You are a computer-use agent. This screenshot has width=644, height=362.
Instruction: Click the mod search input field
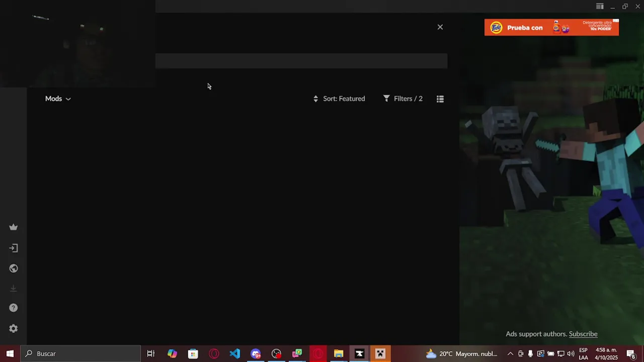pyautogui.click(x=301, y=61)
